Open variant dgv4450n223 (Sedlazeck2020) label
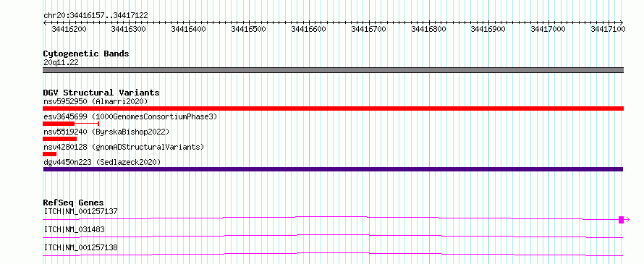Viewport: 644px width, 264px height. point(102,162)
